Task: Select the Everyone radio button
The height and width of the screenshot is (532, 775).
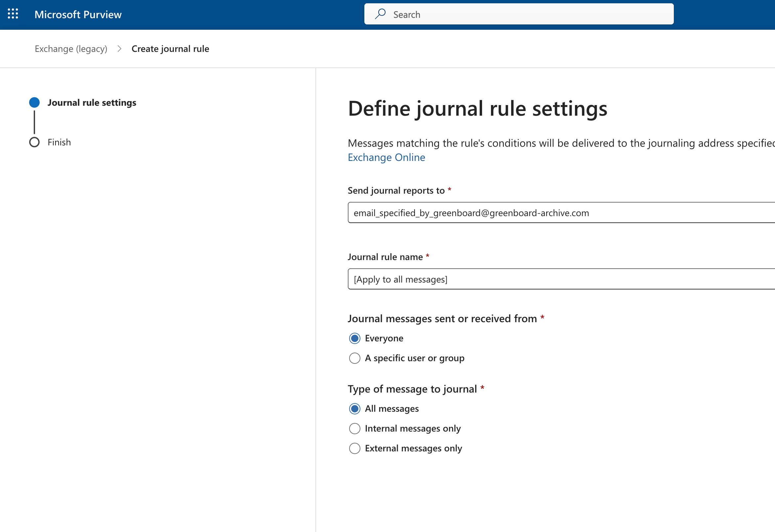Action: (x=355, y=338)
